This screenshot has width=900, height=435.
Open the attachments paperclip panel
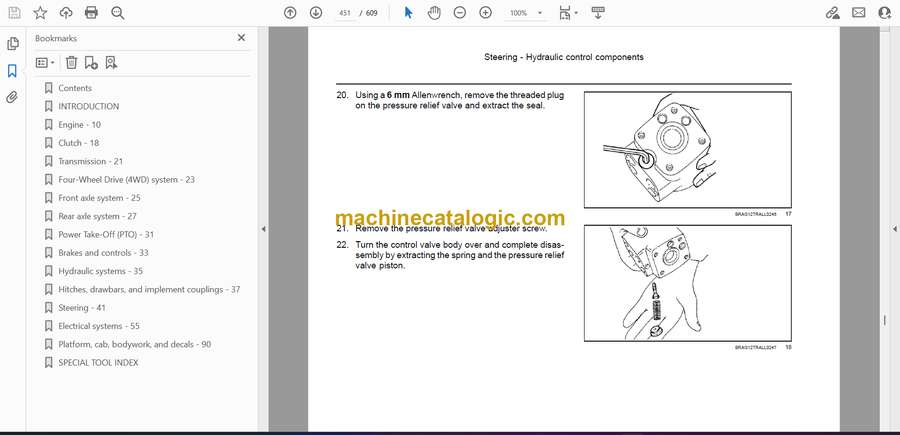point(12,97)
